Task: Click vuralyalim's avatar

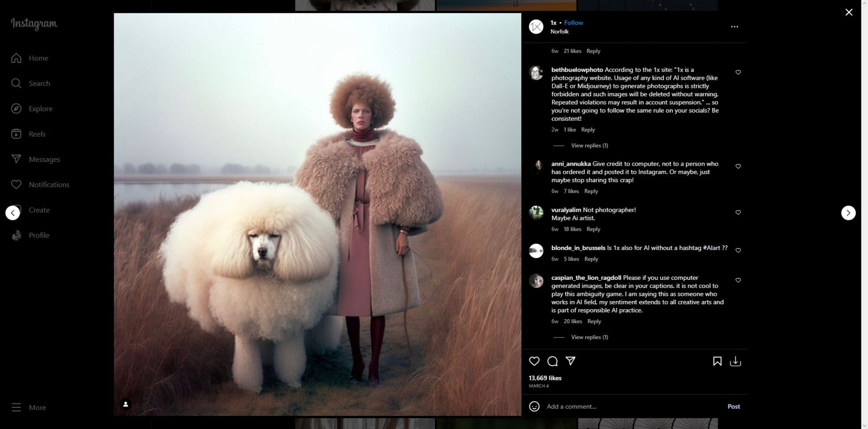Action: pyautogui.click(x=536, y=213)
